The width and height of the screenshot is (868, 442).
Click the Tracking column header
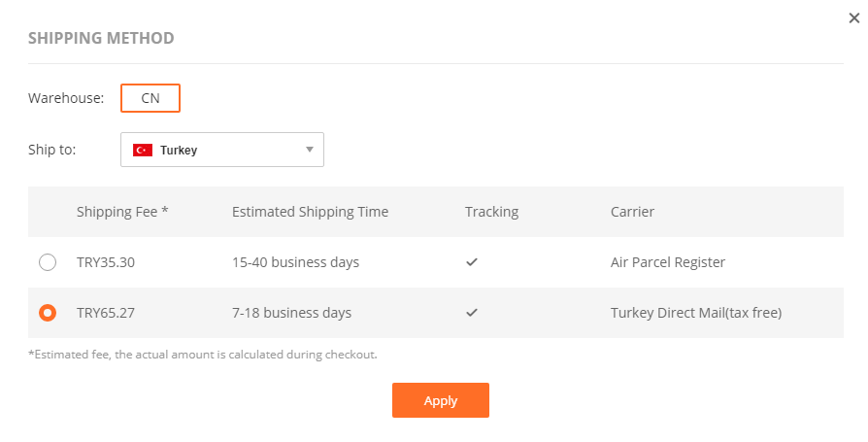coord(491,212)
